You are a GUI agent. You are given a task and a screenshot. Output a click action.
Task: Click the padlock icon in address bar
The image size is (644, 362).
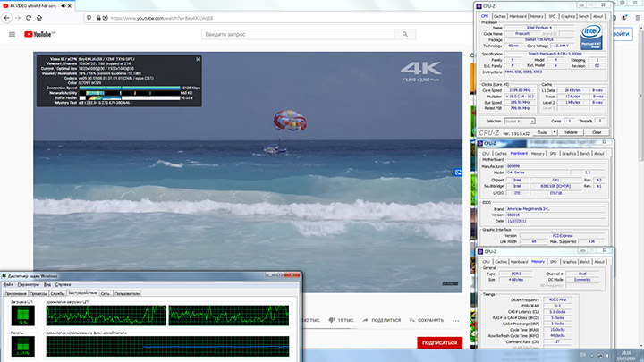click(98, 18)
